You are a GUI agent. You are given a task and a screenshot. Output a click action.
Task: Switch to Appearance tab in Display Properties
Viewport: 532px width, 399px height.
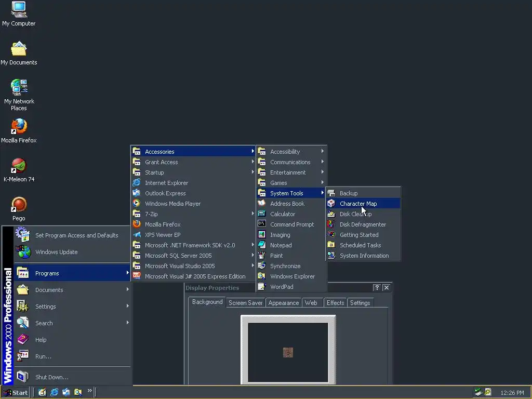point(284,303)
